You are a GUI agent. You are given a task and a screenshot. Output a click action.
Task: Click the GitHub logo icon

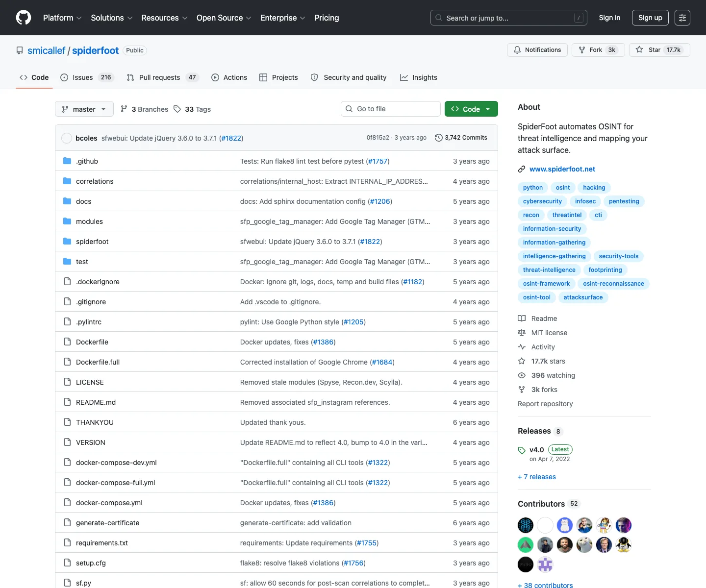pyautogui.click(x=24, y=18)
